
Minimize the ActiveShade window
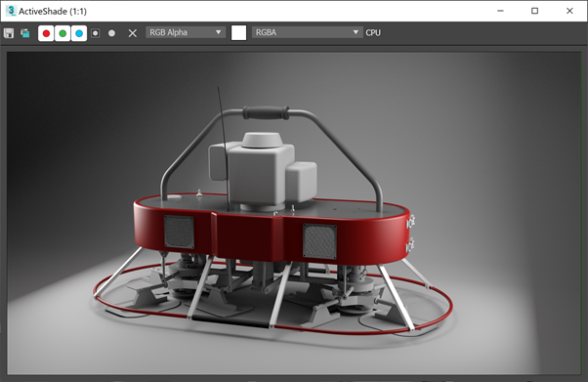pyautogui.click(x=500, y=11)
